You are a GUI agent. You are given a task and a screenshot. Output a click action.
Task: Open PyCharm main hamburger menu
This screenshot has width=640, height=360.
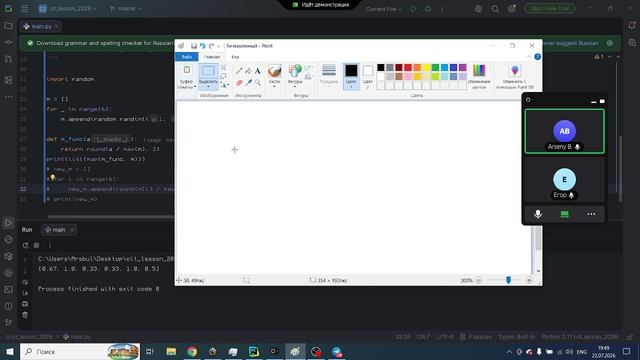click(x=24, y=9)
